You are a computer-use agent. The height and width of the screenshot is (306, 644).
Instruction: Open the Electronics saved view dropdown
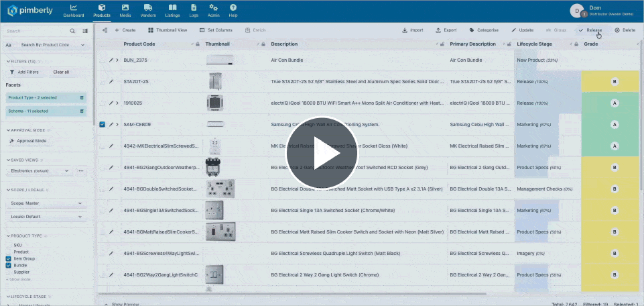click(40, 170)
